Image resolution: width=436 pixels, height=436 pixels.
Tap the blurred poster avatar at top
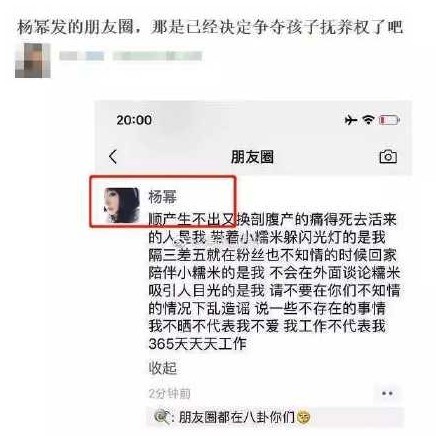33,61
